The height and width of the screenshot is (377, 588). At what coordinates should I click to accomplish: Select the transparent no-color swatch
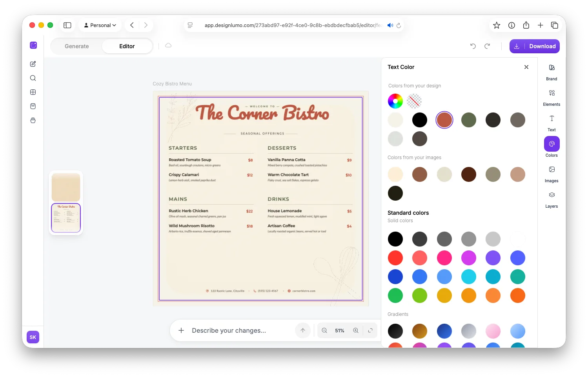click(414, 101)
